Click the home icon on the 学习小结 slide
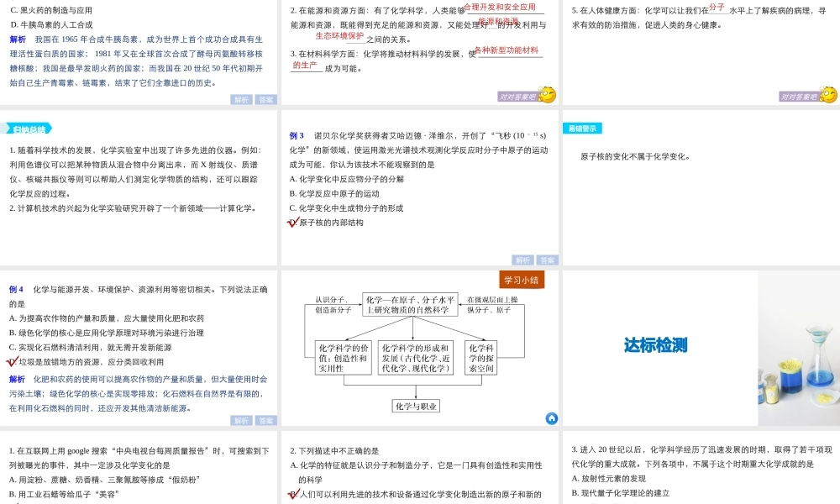The image size is (840, 504). 552,418
